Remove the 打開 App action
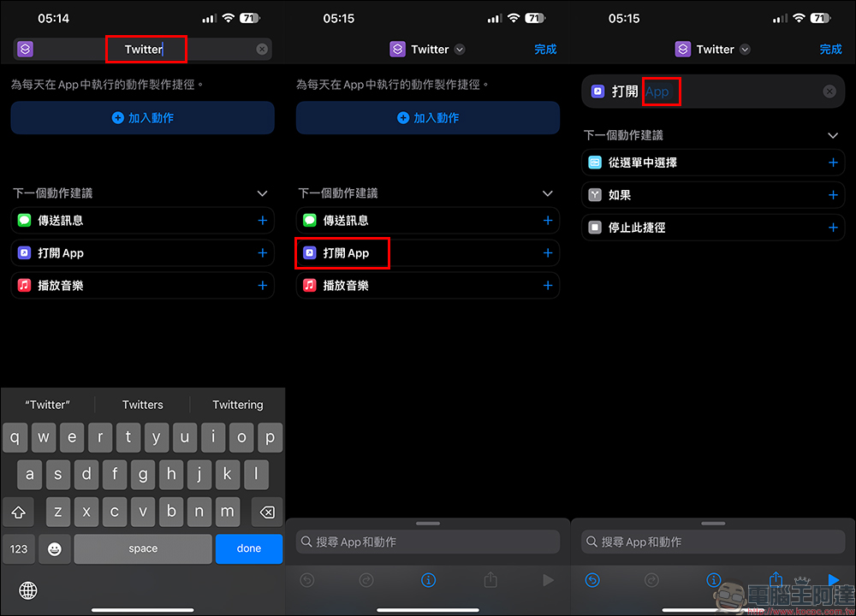Viewport: 856px width, 616px height. (x=829, y=92)
